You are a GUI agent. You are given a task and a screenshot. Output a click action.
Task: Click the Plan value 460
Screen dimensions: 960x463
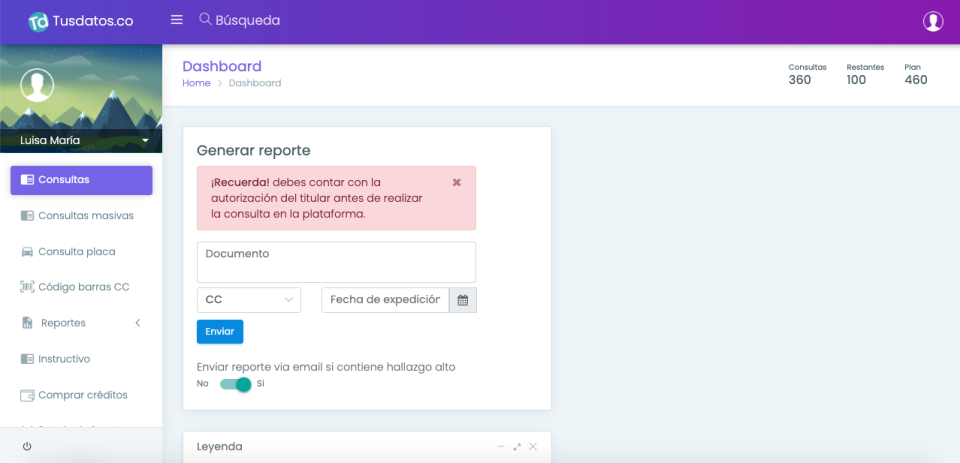click(x=916, y=80)
